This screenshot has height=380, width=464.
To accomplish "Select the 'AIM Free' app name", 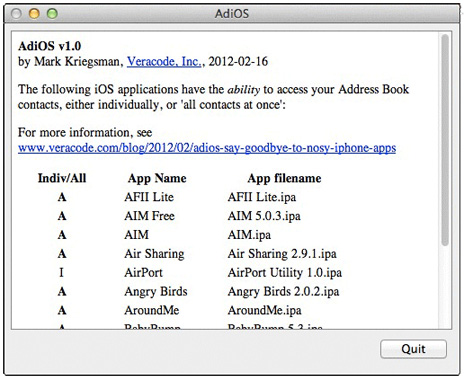I will click(x=149, y=216).
